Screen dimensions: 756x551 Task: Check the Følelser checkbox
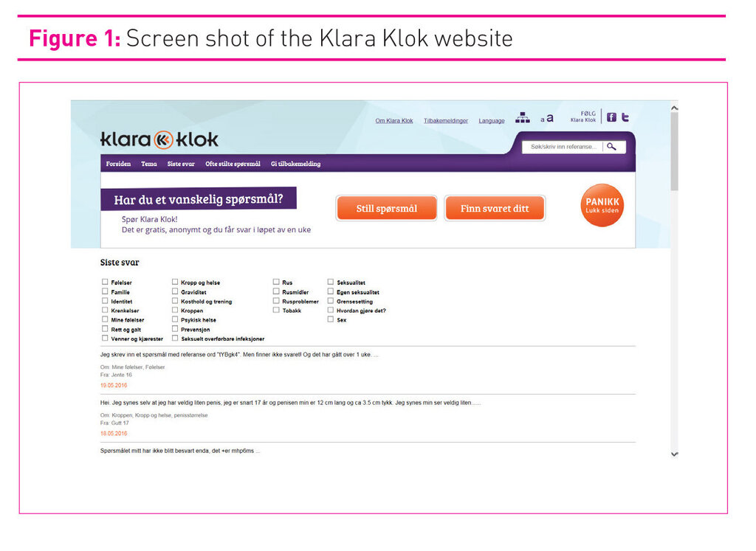(x=105, y=283)
